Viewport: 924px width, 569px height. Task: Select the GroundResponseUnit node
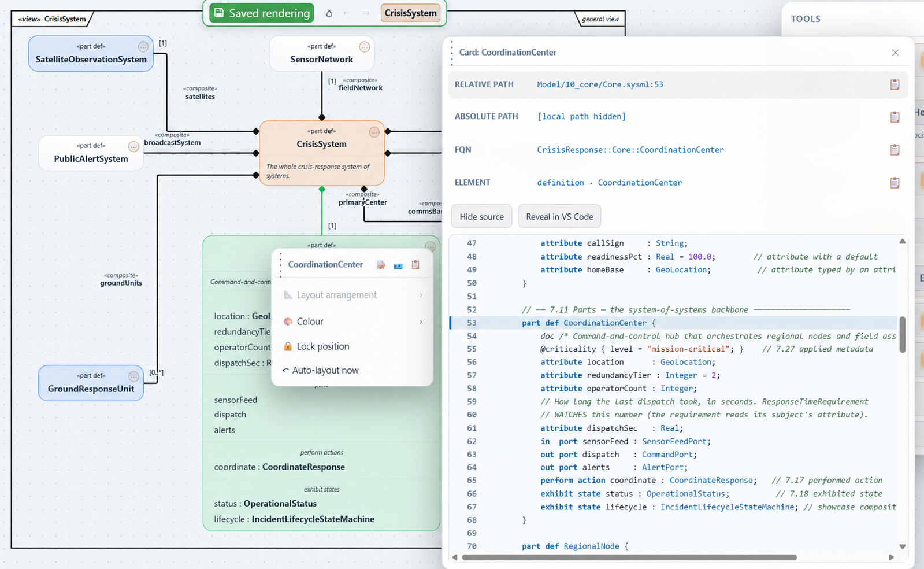pyautogui.click(x=91, y=383)
